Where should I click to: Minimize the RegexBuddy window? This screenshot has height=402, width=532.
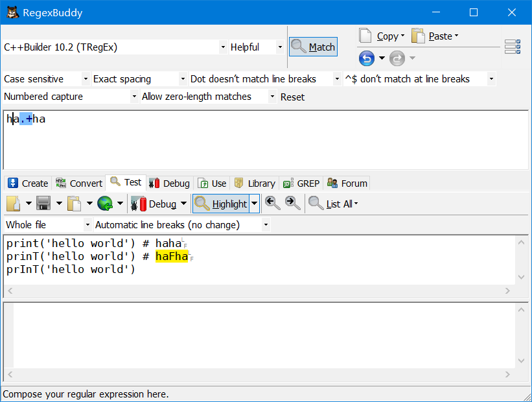click(436, 12)
